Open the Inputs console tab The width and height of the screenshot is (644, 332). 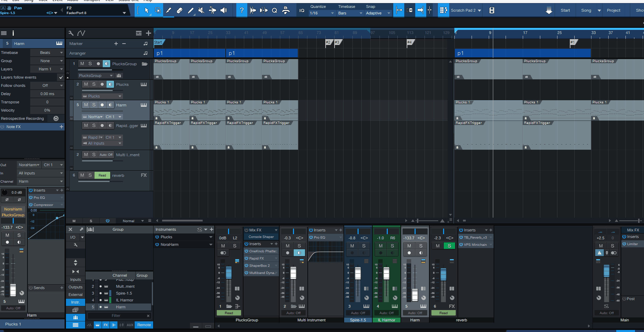76,279
